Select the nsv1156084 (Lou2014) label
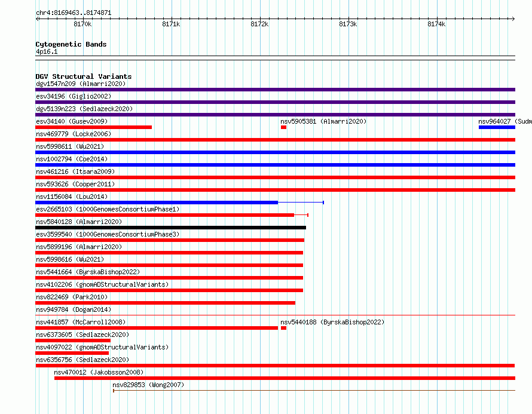 [72, 197]
